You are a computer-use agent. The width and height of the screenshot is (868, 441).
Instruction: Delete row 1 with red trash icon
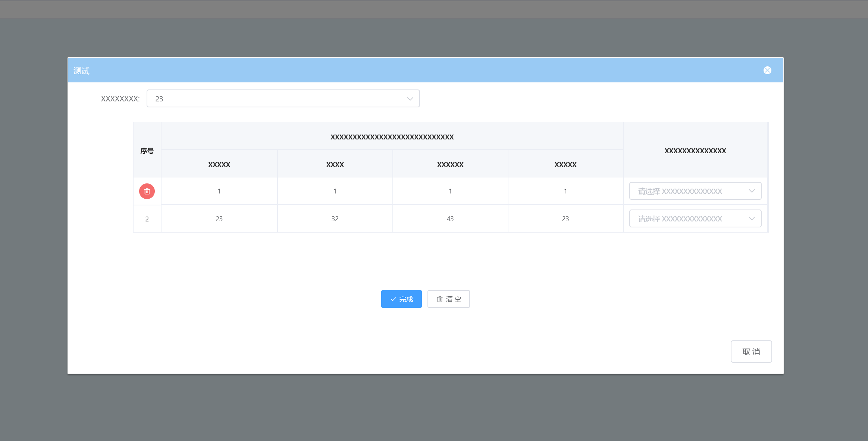click(x=147, y=191)
